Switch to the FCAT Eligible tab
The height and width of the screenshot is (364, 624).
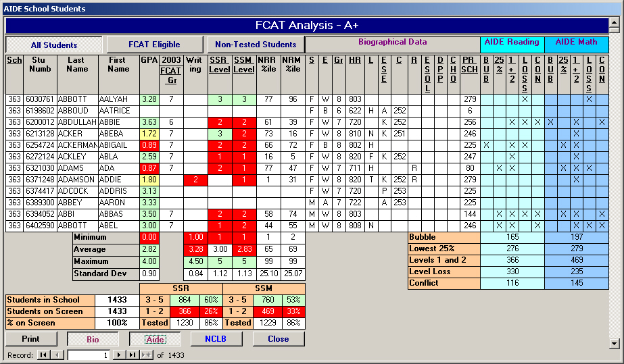point(154,45)
